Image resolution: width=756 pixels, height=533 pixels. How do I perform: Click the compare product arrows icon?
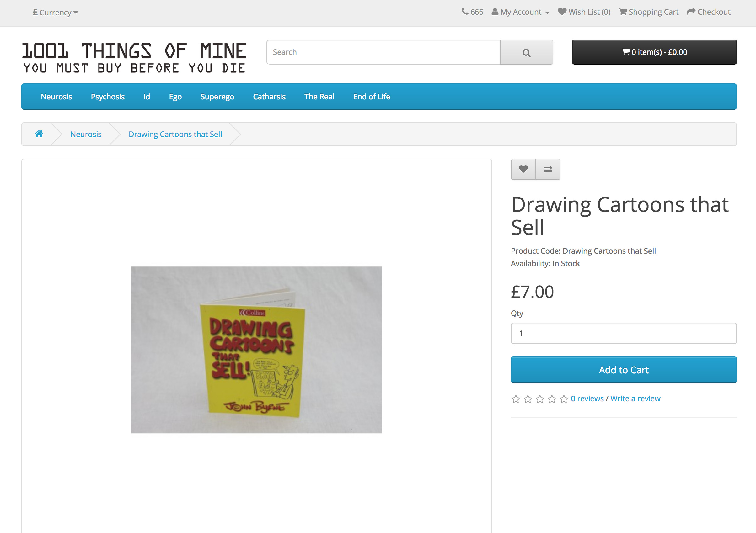tap(548, 169)
